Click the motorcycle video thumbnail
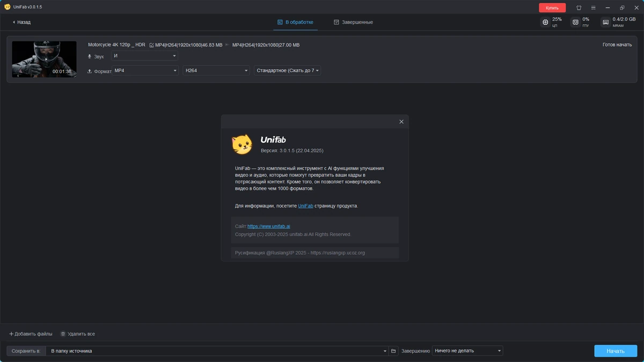The height and width of the screenshot is (362, 644). [44, 59]
